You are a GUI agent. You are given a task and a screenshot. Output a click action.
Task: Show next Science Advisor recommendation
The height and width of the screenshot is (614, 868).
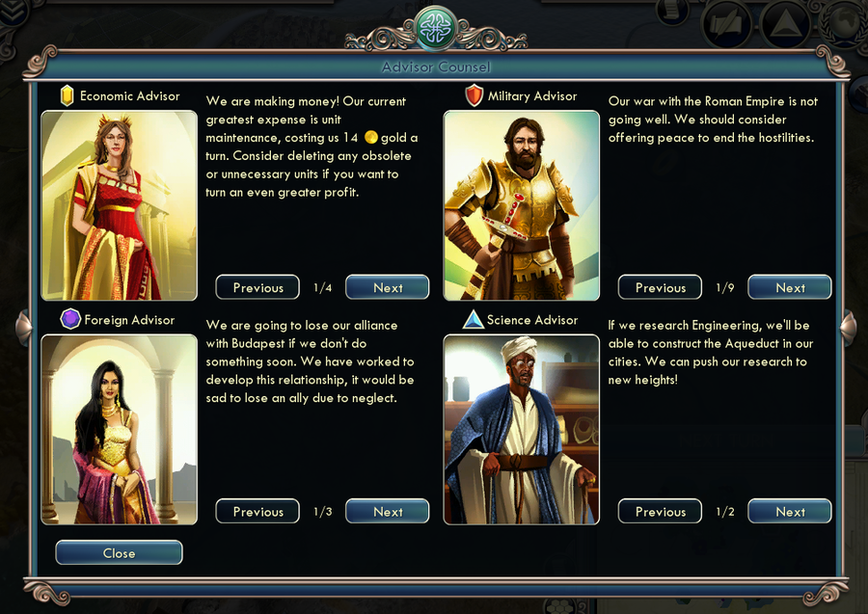(790, 512)
